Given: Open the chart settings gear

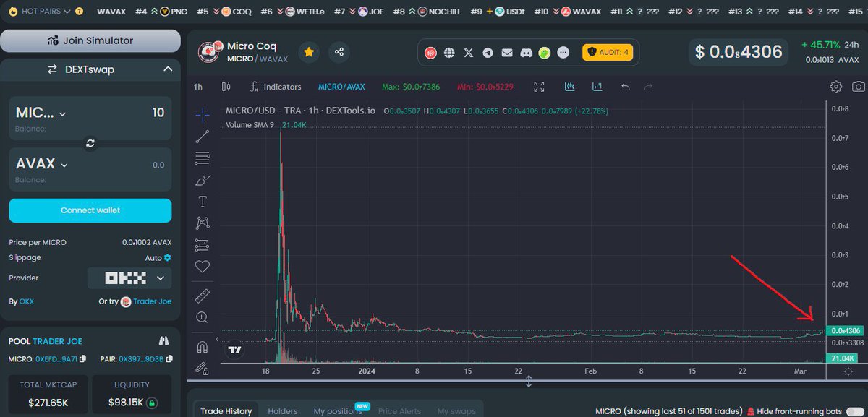Looking at the screenshot, I should pos(837,86).
